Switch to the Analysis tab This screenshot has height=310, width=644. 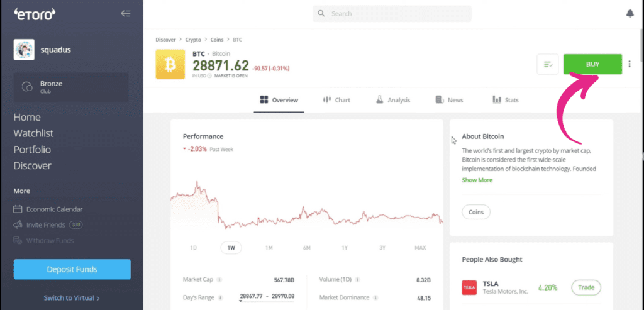pos(392,100)
